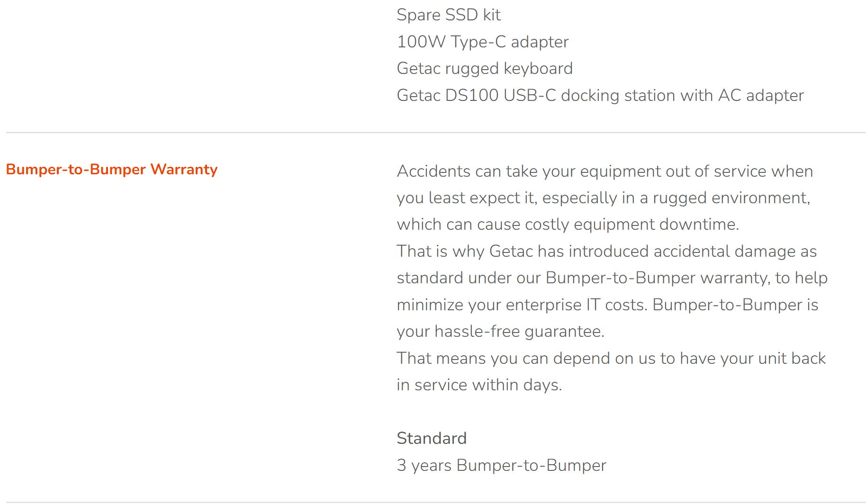Click the which can cause costly equipment downtime line

(x=568, y=224)
